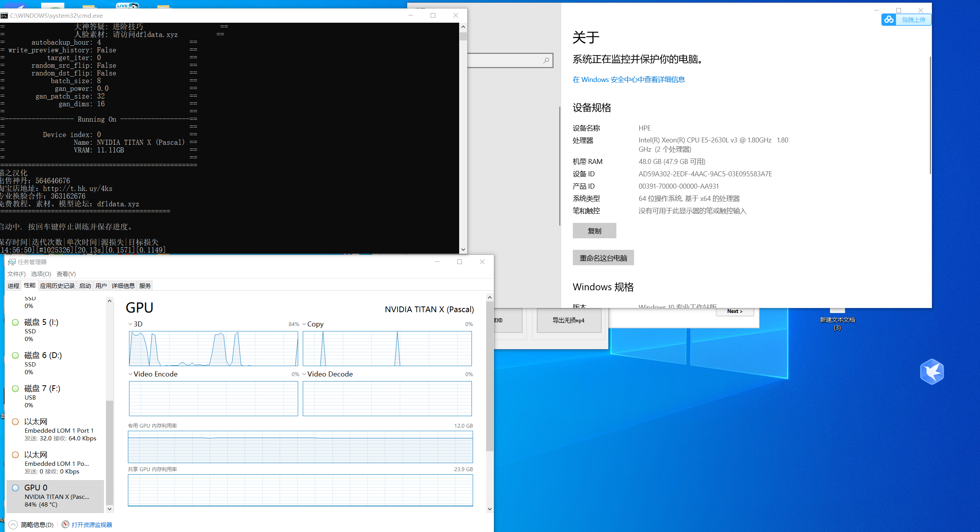Click the 导出无损mp4 button
Screen dimensions: 980x532
coord(568,320)
